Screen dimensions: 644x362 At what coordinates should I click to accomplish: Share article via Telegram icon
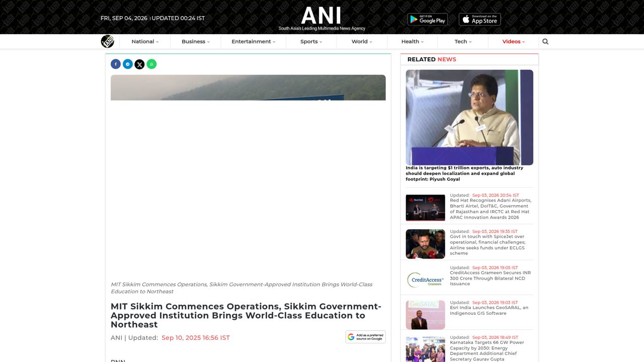128,64
